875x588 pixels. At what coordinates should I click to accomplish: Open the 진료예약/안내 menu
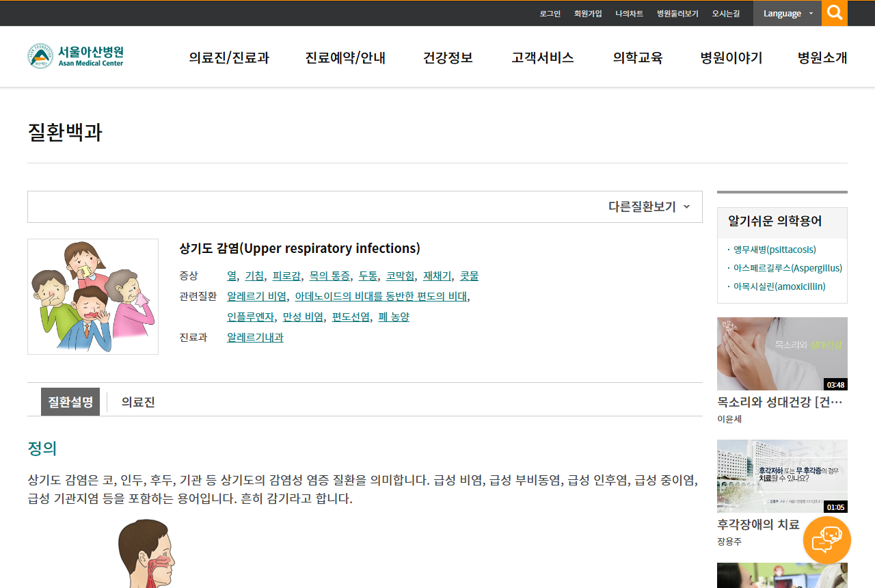click(x=345, y=57)
